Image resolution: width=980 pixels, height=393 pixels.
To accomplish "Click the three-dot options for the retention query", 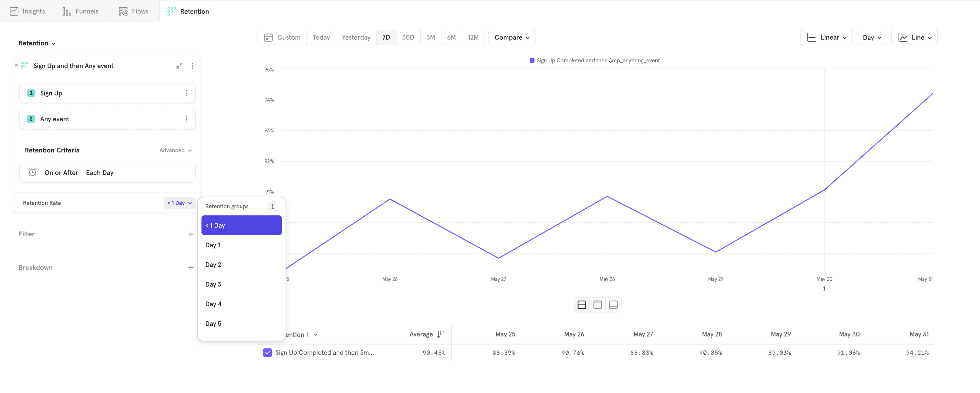I will coord(193,66).
